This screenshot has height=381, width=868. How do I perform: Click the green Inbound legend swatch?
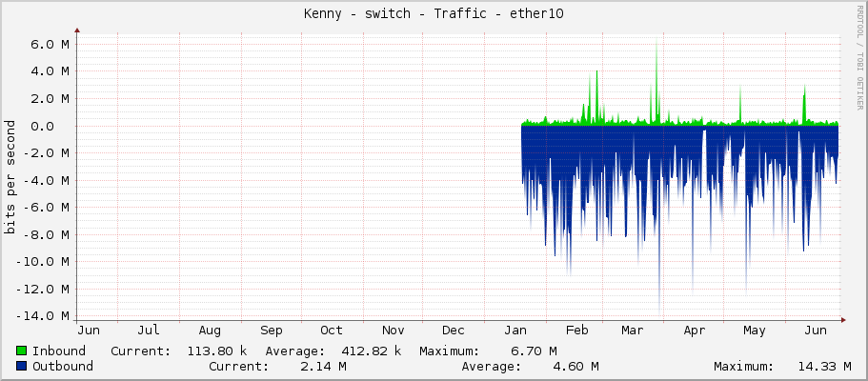click(22, 351)
